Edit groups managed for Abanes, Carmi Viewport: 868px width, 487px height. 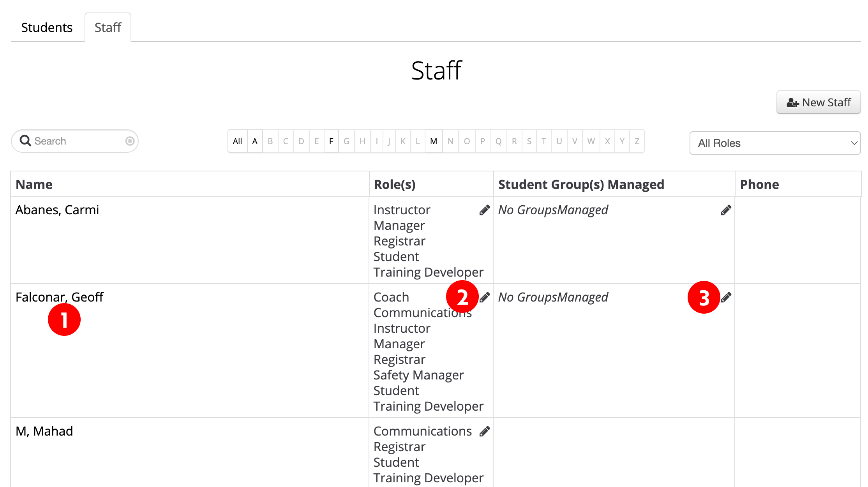click(725, 210)
